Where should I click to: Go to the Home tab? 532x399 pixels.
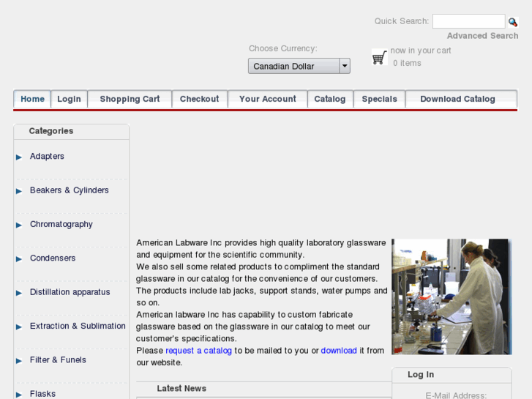point(32,99)
